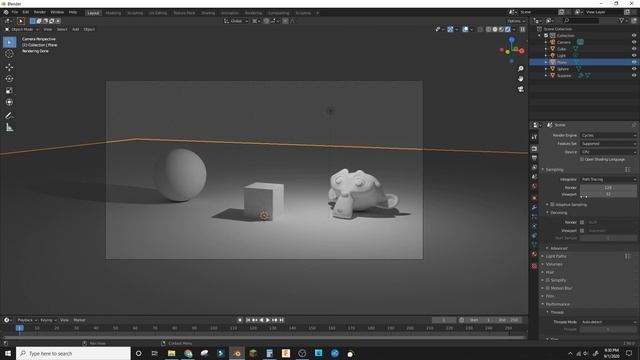
Task: Click the viewport zoom magnifier icon
Action: click(520, 69)
